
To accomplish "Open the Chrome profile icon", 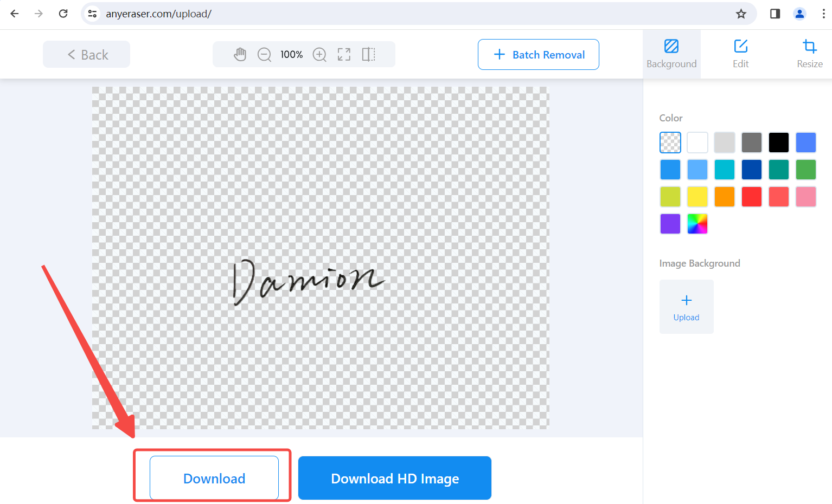I will (x=799, y=14).
